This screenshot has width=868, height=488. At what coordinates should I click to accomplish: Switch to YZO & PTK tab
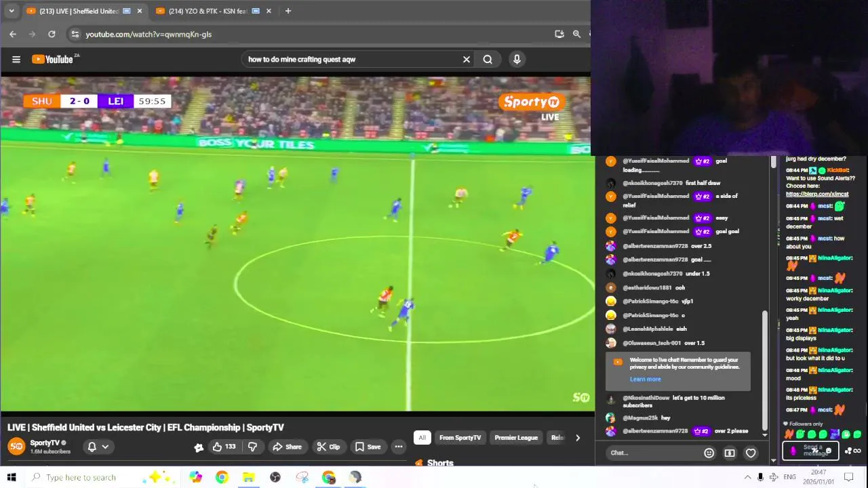tap(207, 11)
